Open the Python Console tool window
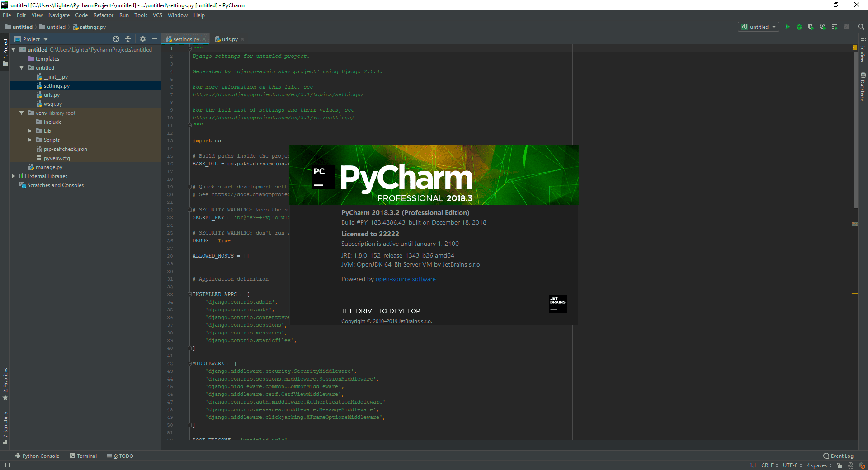The image size is (868, 470). [x=37, y=456]
